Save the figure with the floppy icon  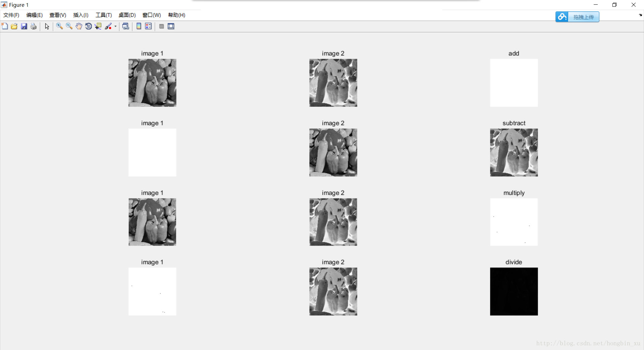[24, 26]
